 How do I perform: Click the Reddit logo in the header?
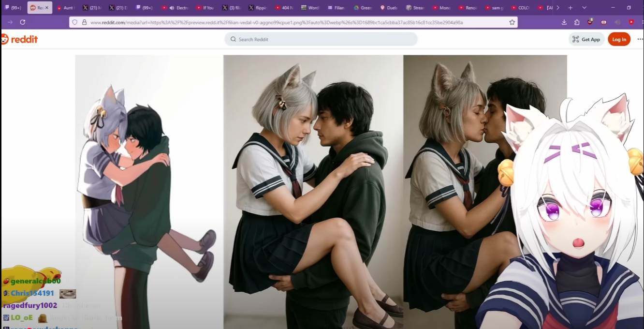19,39
